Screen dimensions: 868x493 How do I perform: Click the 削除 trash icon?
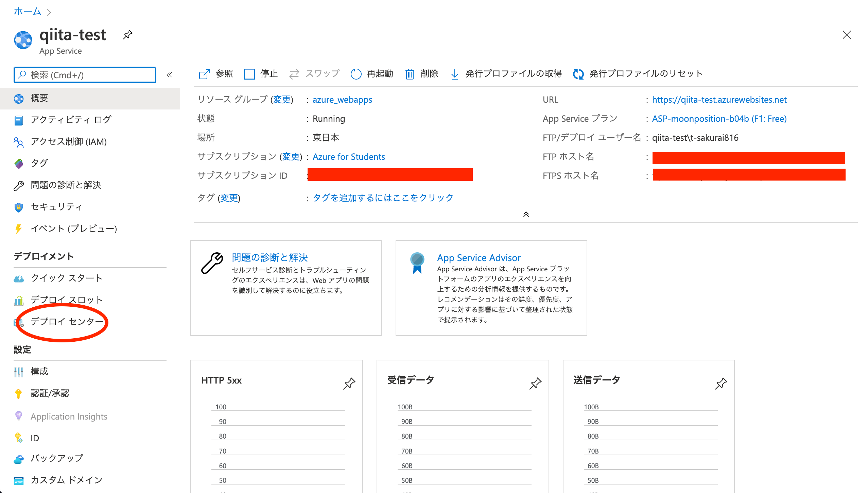point(410,74)
